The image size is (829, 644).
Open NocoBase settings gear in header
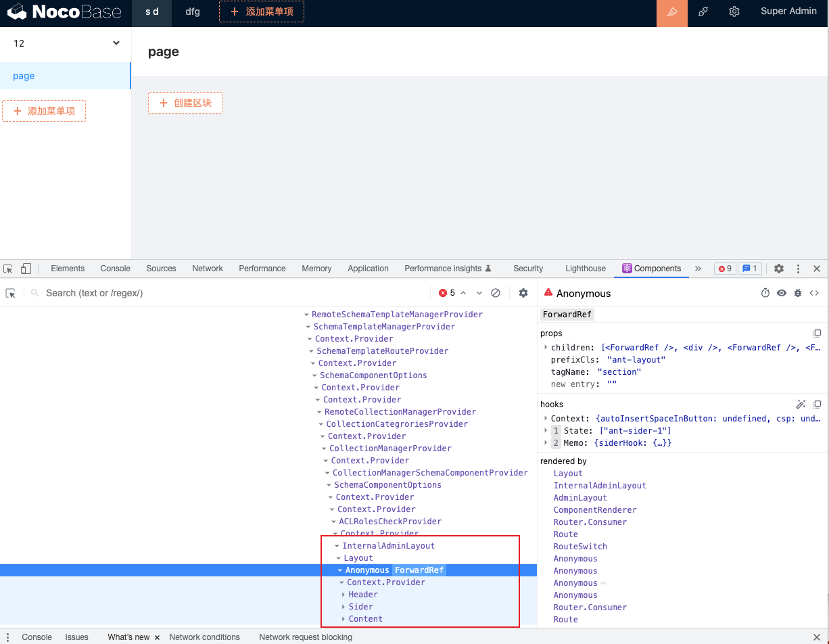(734, 12)
